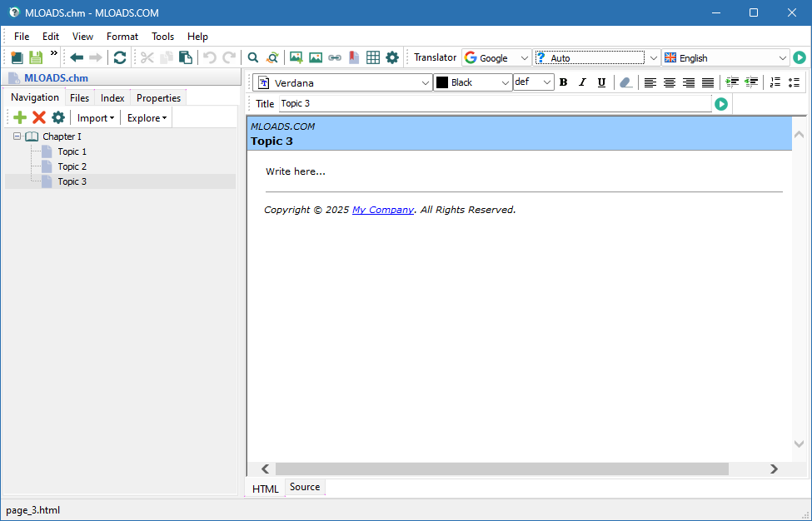Expand toolbar overflow chevron
The width and height of the screenshot is (812, 521).
[54, 52]
